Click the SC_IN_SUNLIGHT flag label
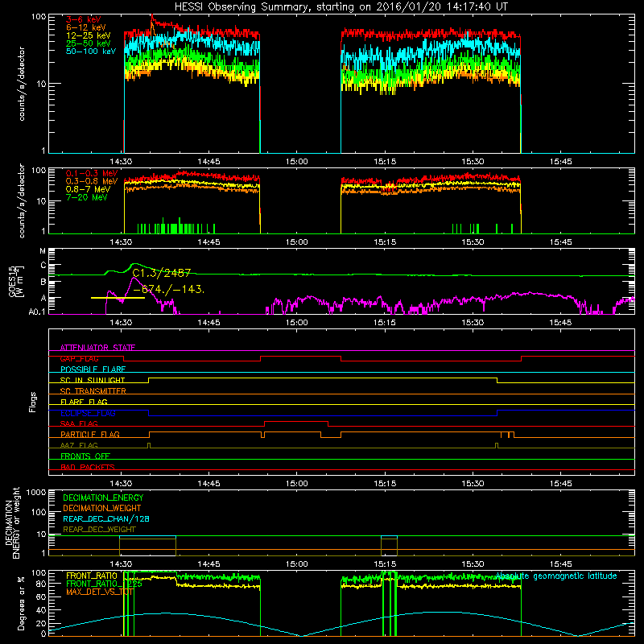This screenshot has width=644, height=644. 93,380
